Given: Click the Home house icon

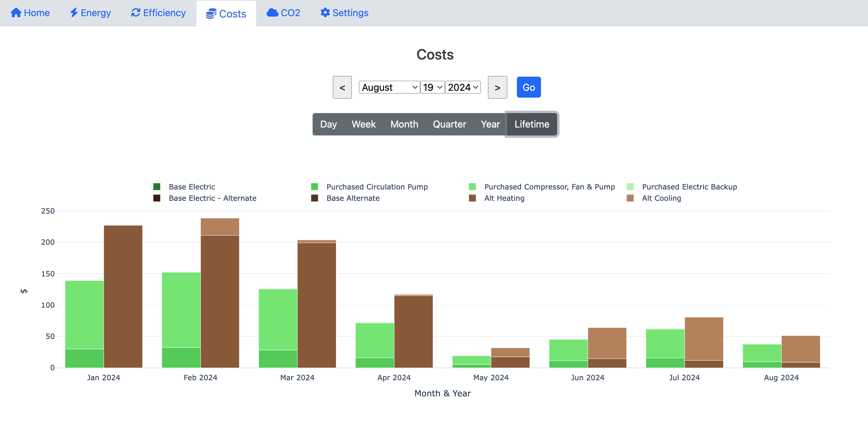Looking at the screenshot, I should (x=16, y=13).
